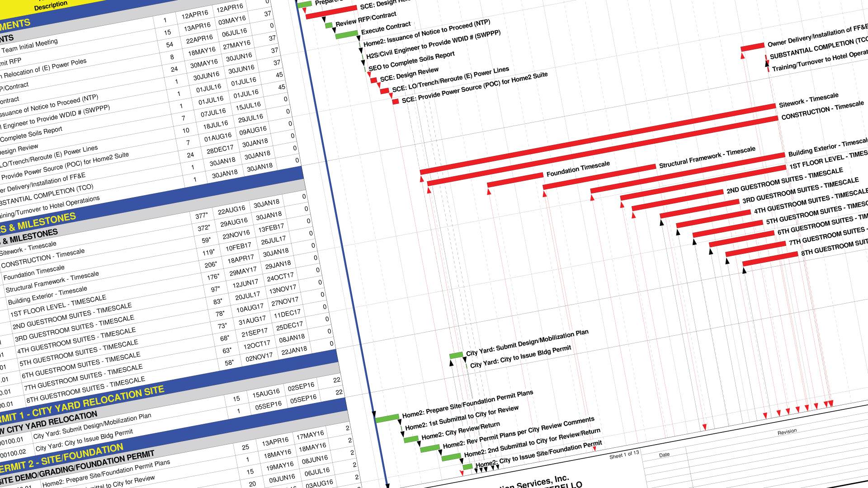Click 'Structural Framework - Timescale' in the description column
The image size is (868, 488).
(x=52, y=282)
